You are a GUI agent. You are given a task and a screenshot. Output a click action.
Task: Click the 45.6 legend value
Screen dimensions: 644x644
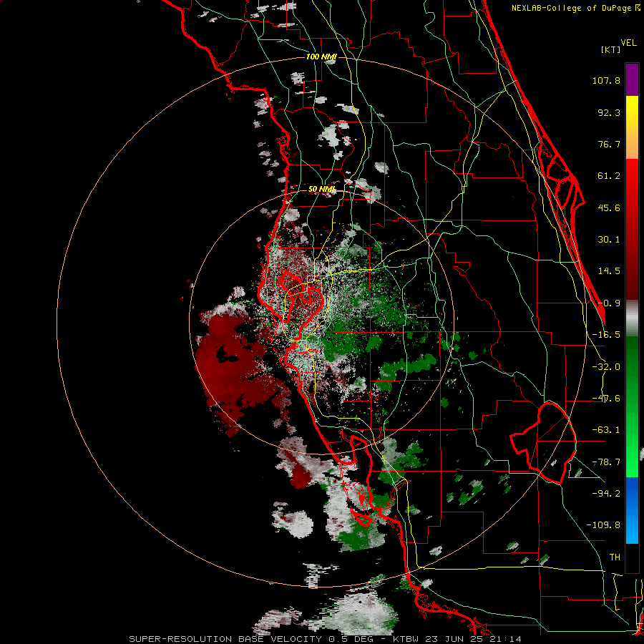[609, 208]
